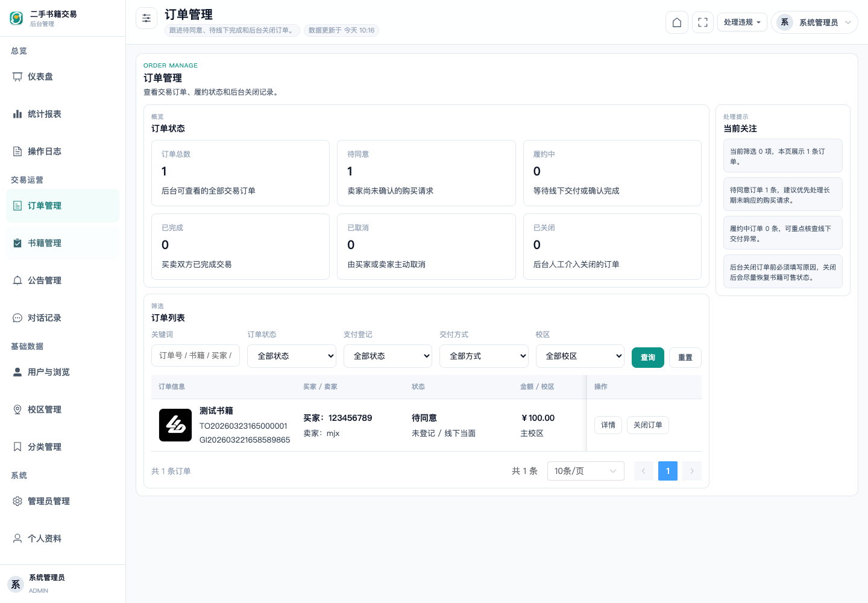The width and height of the screenshot is (868, 603).
Task: Click the 订单总数 summary card
Action: click(241, 173)
